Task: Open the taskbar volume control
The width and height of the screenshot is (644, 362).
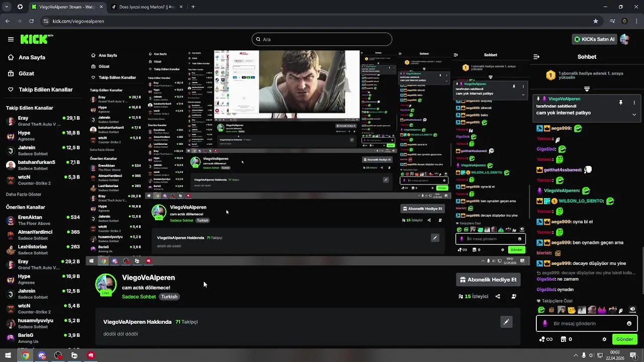Action: tap(592, 355)
